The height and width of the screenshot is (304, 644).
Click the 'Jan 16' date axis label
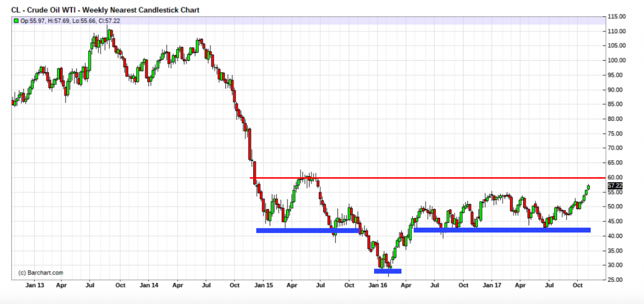pyautogui.click(x=377, y=286)
